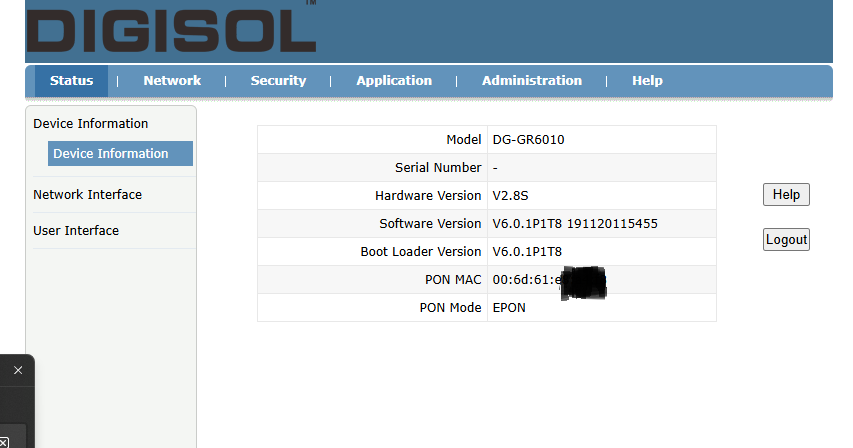Image resolution: width=853 pixels, height=448 pixels.
Task: Select Boot Loader Version value V6.0.1P1T8
Action: 527,252
